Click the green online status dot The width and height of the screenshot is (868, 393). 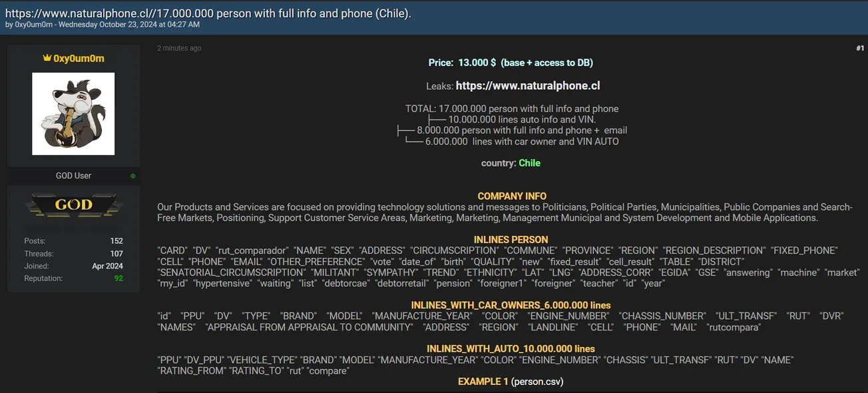133,176
